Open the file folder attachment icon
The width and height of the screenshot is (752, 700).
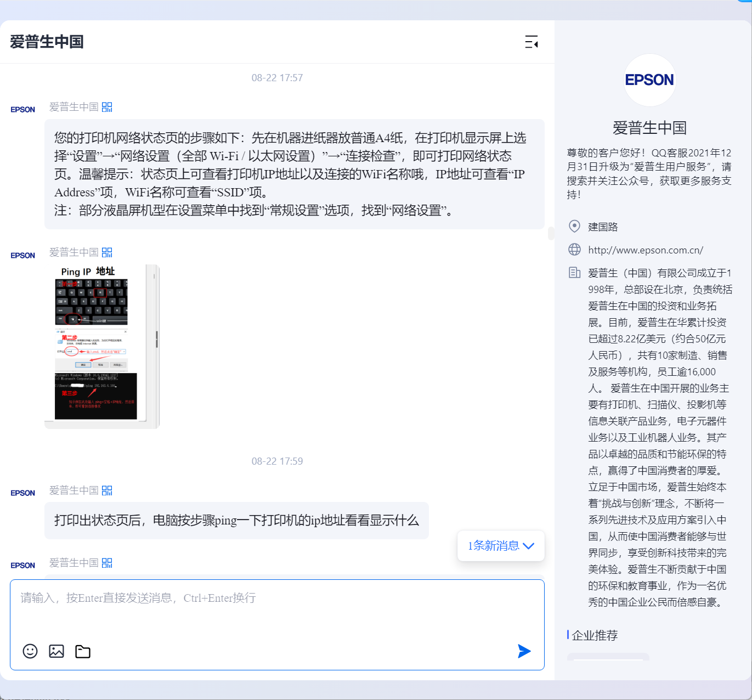click(83, 651)
